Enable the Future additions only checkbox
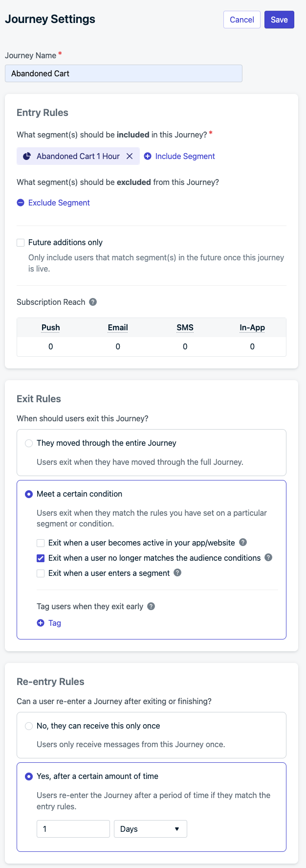Image resolution: width=306 pixels, height=868 pixels. [21, 243]
